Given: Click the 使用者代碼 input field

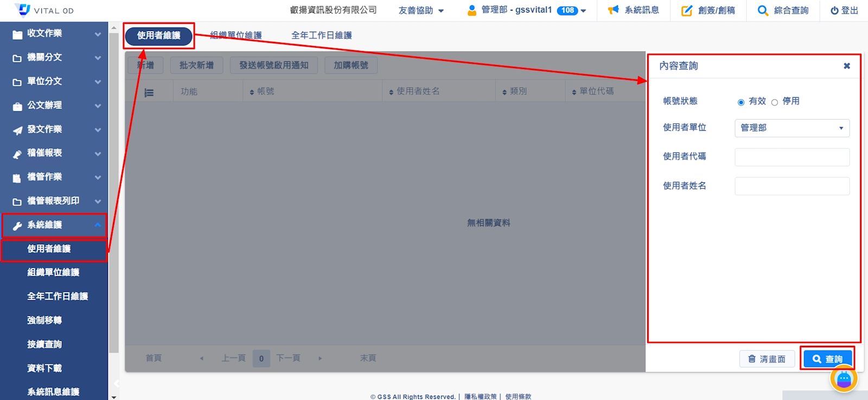Looking at the screenshot, I should click(792, 157).
